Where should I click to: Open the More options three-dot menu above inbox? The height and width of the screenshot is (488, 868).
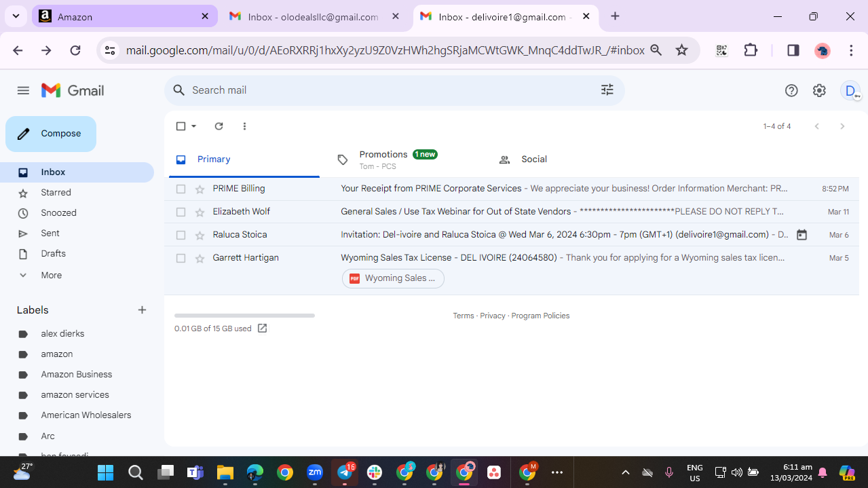tap(244, 126)
